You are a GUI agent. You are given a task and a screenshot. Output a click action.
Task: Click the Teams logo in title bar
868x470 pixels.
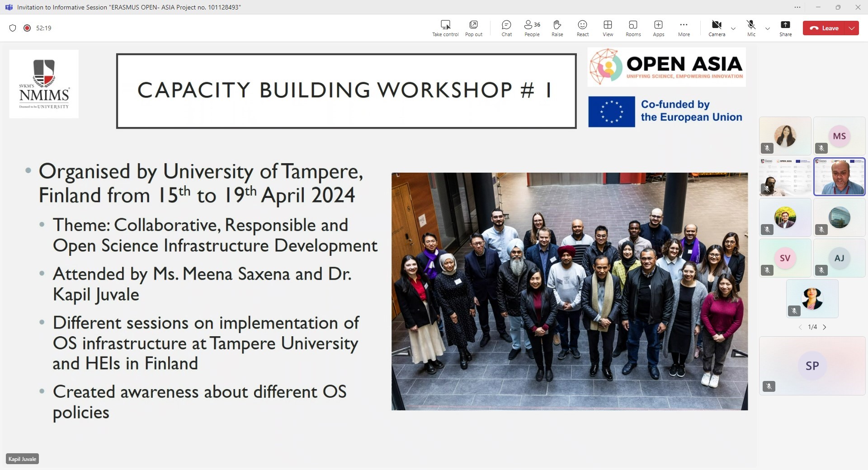point(9,7)
